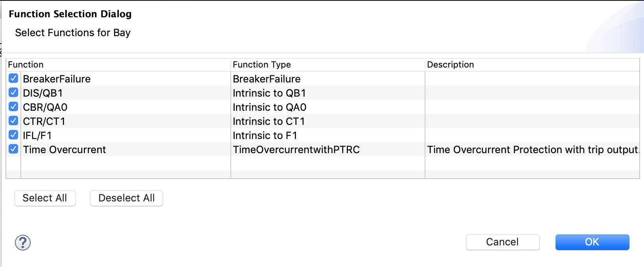Uncheck the CBR/QA0 function checkbox
Viewport: 644px width, 267px height.
point(13,107)
